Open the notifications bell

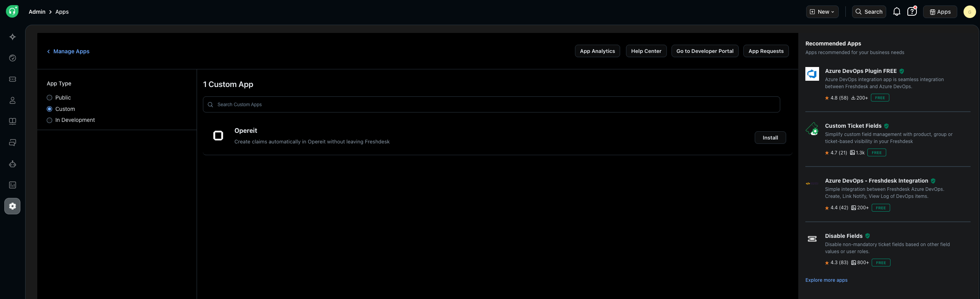897,12
